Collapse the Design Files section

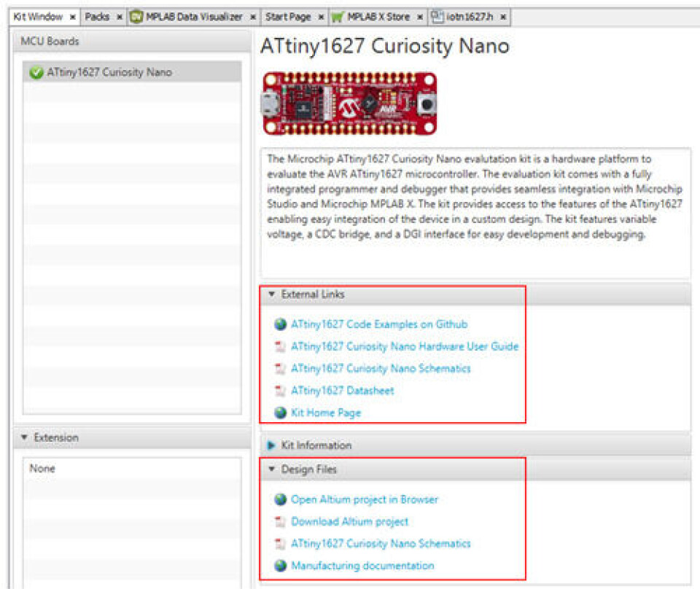tap(271, 469)
